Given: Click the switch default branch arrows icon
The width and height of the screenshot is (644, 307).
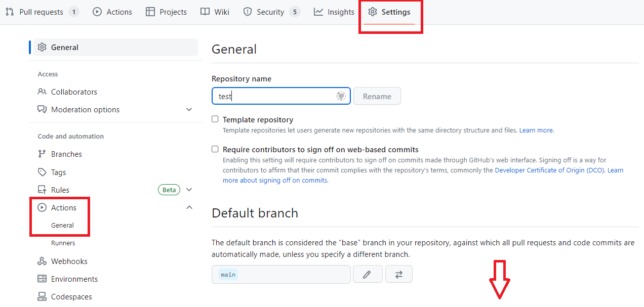Looking at the screenshot, I should (x=398, y=274).
